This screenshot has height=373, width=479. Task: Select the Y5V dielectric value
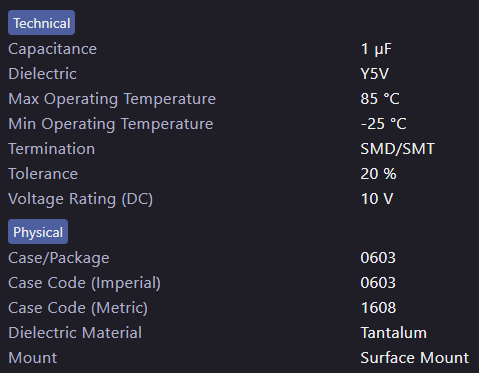375,74
